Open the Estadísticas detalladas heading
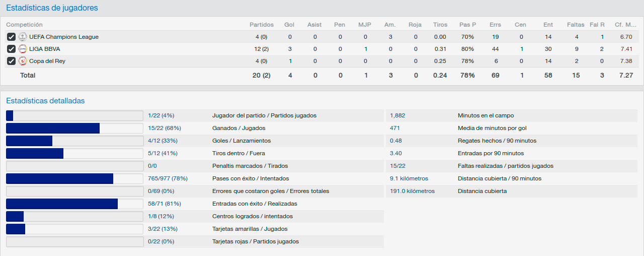Screen dimensions: 644x256 [x=45, y=101]
